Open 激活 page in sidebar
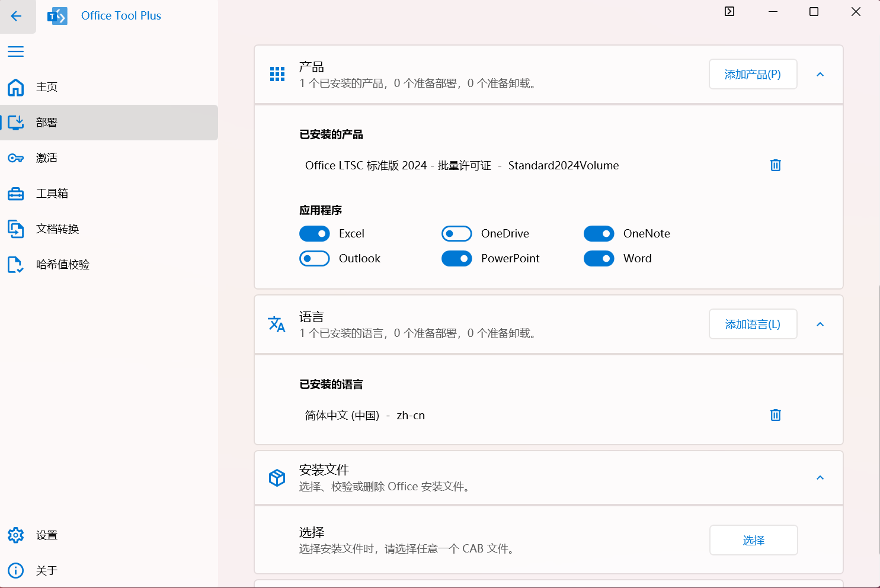The image size is (880, 588). [109, 158]
